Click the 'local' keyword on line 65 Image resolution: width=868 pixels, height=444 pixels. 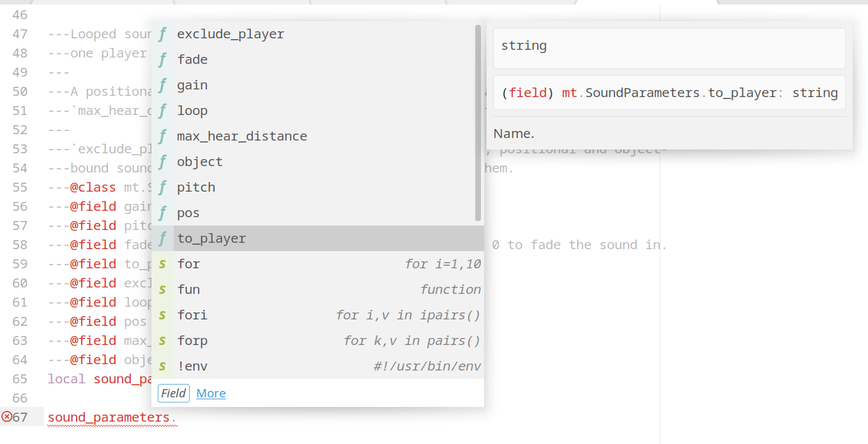[66, 379]
